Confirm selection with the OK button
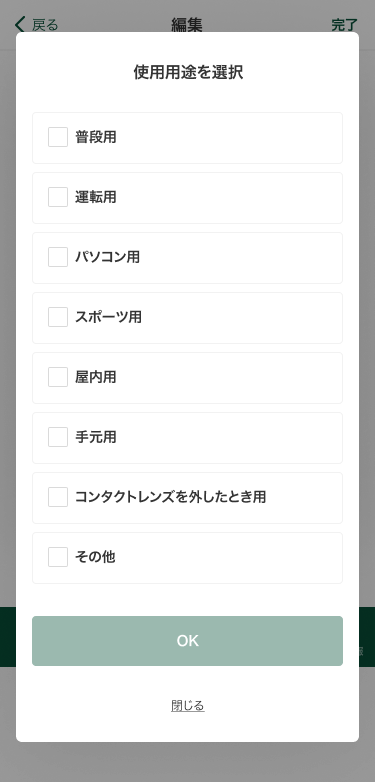 pos(188,641)
